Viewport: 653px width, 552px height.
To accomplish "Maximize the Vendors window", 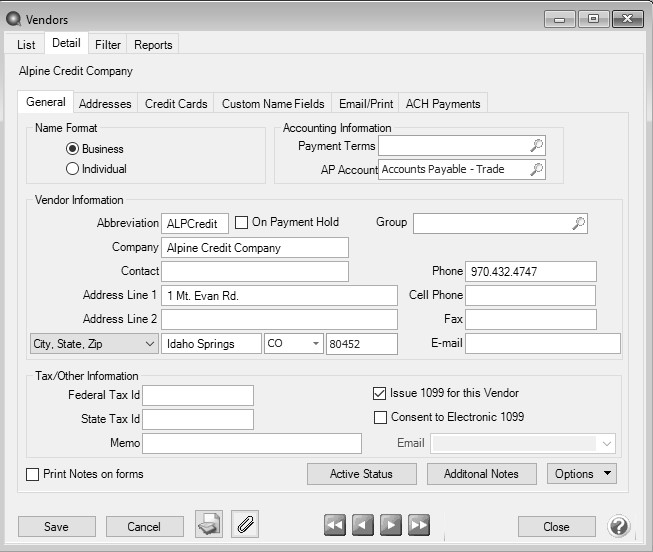I will (x=593, y=19).
